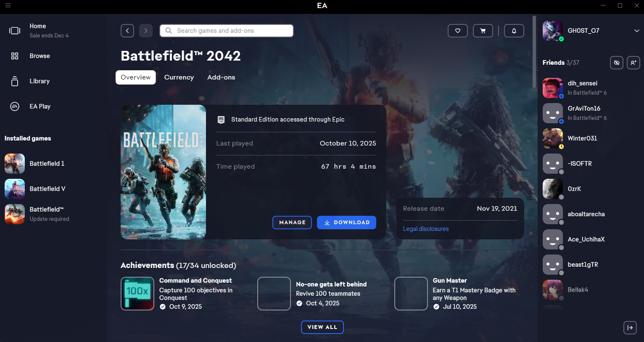644x342 pixels.
Task: Open OzrK friend entry
Action: click(591, 189)
